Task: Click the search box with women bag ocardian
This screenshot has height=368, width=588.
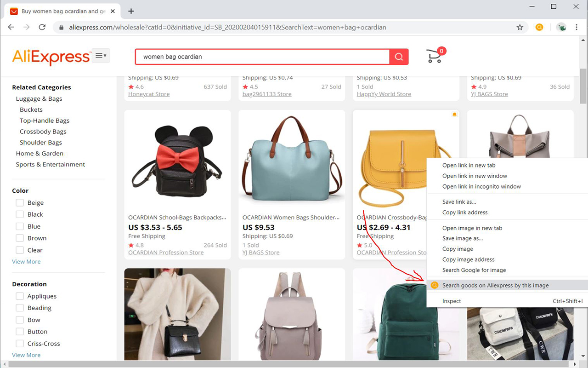Action: (x=262, y=57)
